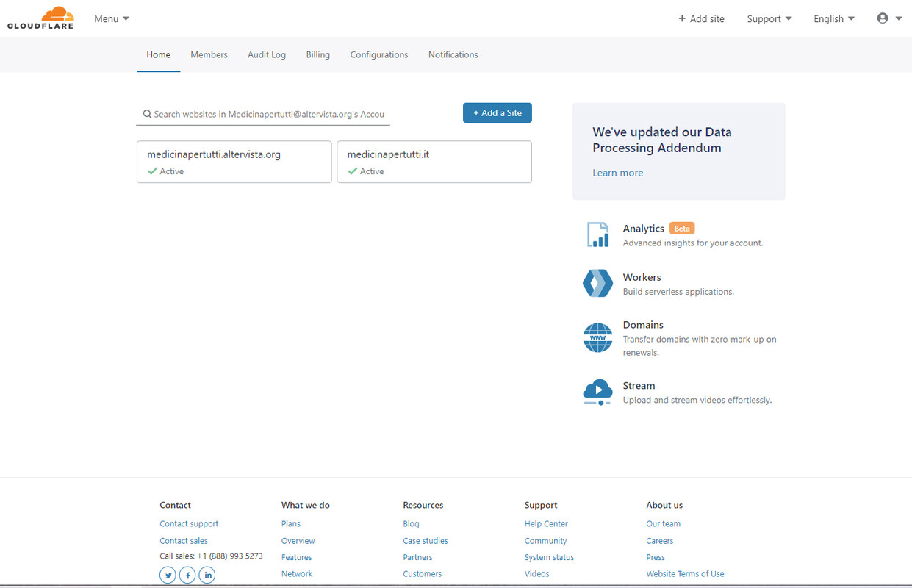Open Community footer link

click(546, 541)
